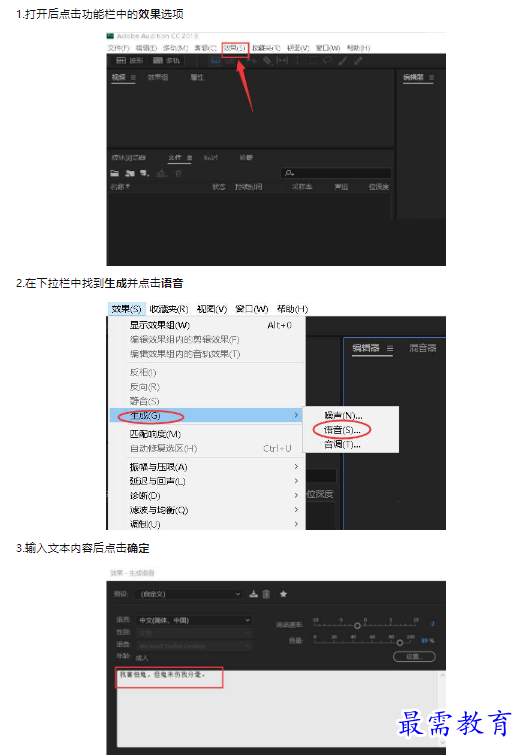Switch to 混音器 tab next to 编辑器
The image size is (520, 755).
tap(423, 348)
